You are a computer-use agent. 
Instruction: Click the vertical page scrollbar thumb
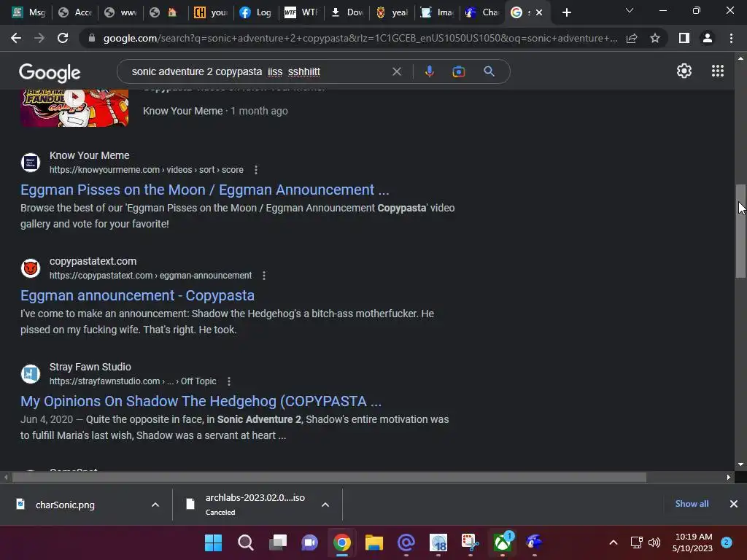point(740,231)
